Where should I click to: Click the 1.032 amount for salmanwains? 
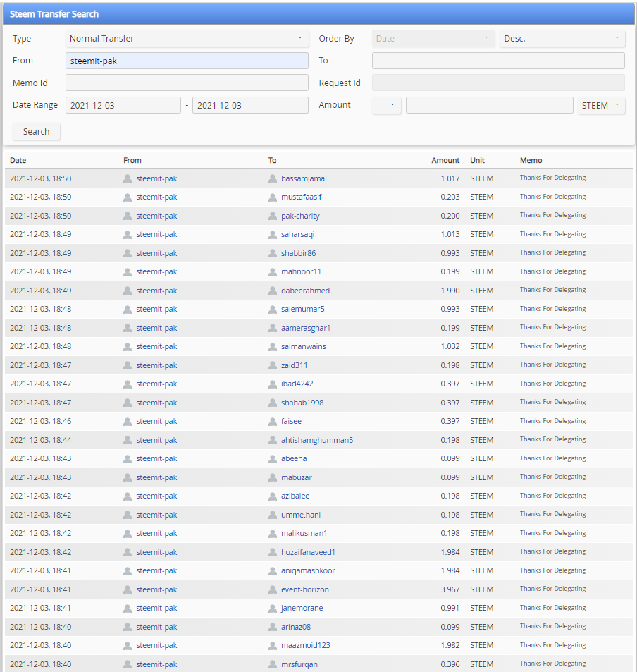pyautogui.click(x=450, y=347)
